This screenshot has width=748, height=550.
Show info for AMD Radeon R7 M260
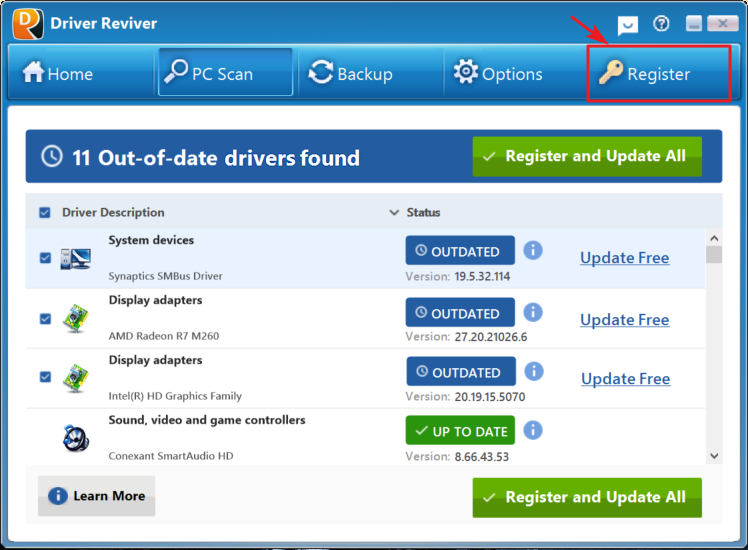point(533,312)
